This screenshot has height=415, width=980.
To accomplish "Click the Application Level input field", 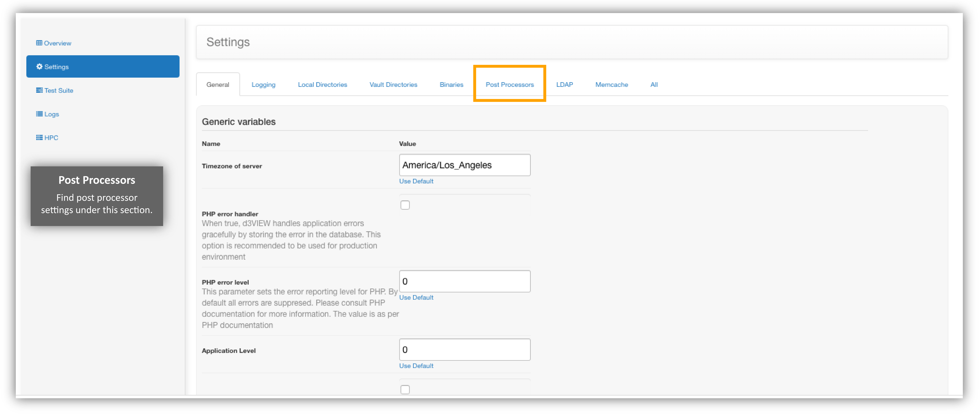I will tap(465, 350).
